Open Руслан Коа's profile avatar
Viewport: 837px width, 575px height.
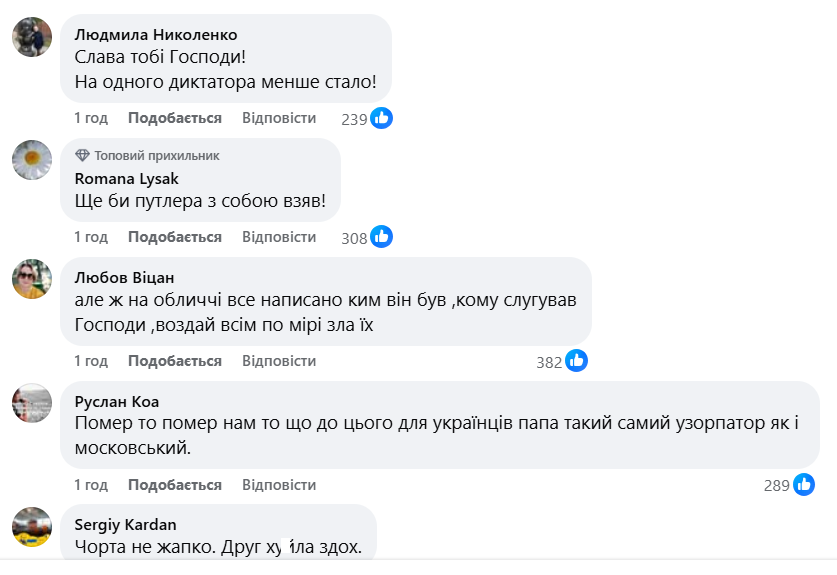(32, 403)
